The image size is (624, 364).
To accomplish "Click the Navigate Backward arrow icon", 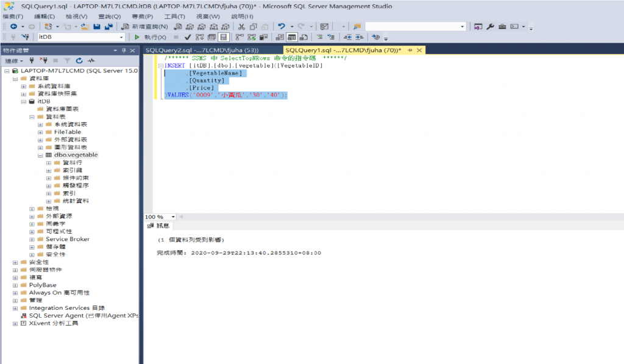I will [x=13, y=27].
